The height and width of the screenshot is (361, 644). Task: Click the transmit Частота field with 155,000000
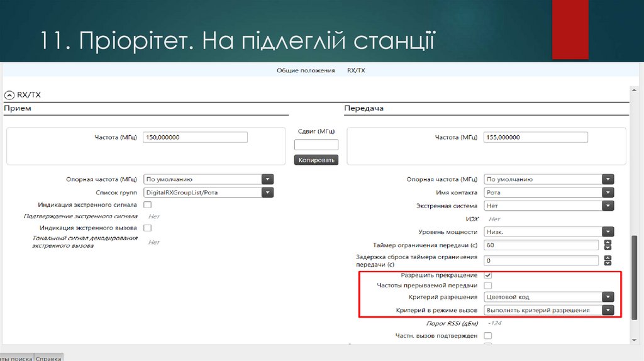pyautogui.click(x=536, y=137)
